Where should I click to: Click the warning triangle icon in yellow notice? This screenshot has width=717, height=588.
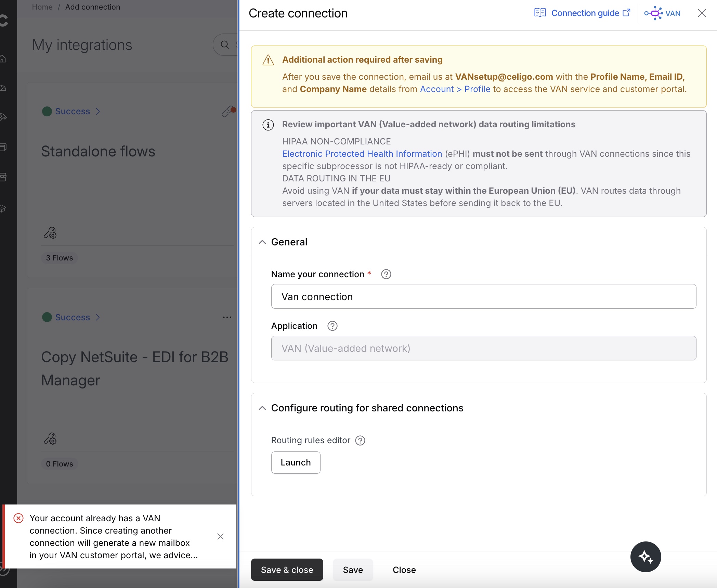[268, 60]
